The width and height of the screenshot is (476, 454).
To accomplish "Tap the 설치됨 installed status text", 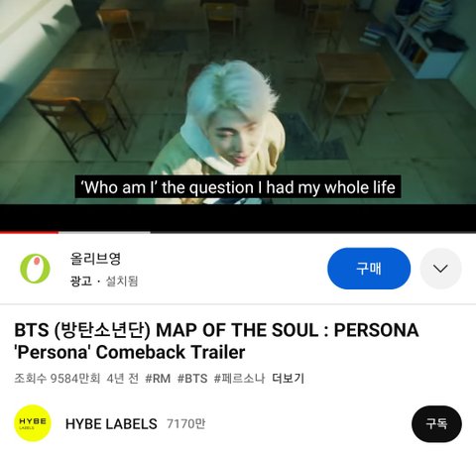I will point(122,282).
